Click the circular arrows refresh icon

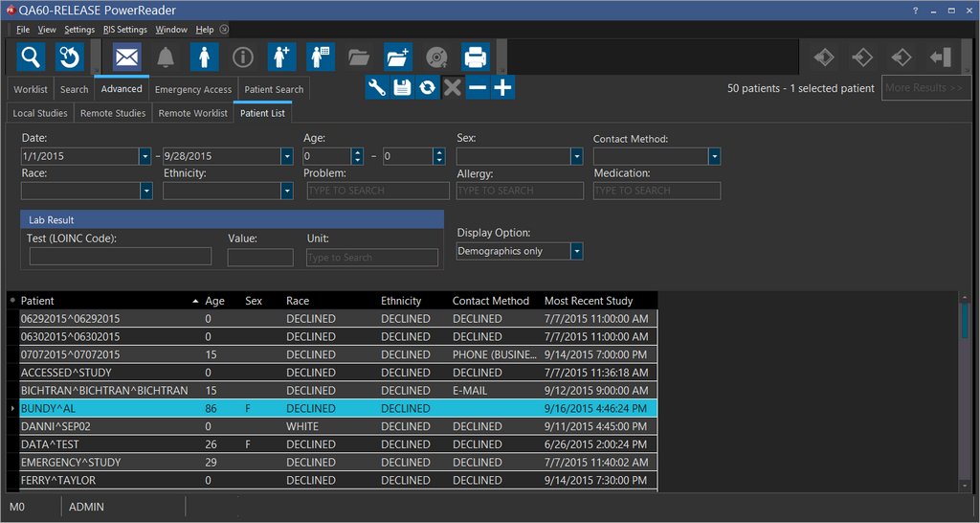click(428, 88)
